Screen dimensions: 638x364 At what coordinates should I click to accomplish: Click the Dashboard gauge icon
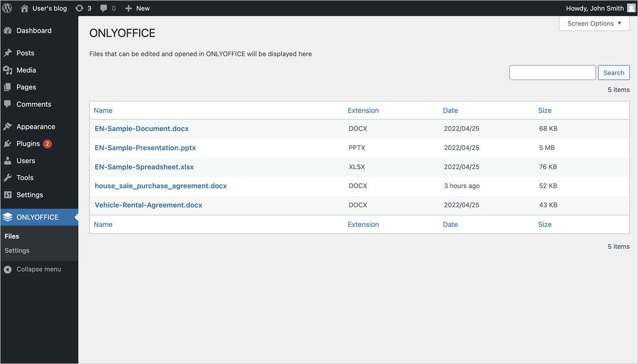8,31
